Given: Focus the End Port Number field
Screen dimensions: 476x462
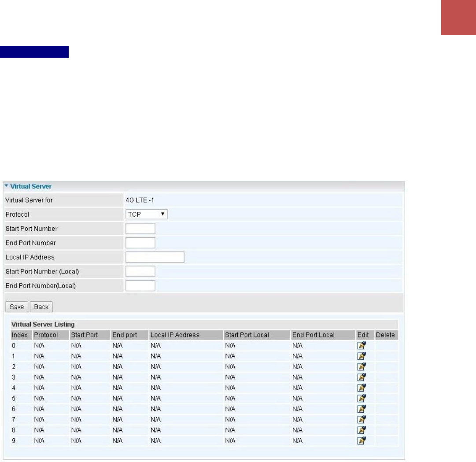Looking at the screenshot, I should [x=140, y=243].
